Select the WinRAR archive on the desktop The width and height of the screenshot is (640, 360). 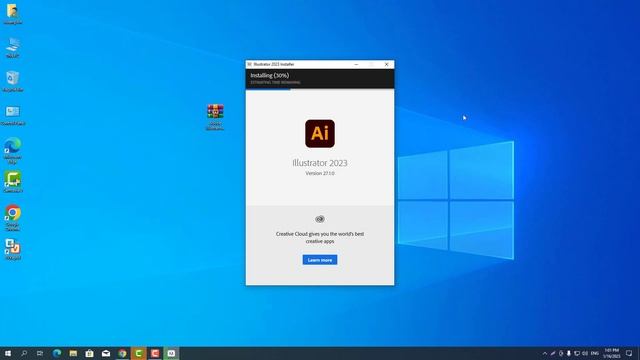click(x=215, y=117)
